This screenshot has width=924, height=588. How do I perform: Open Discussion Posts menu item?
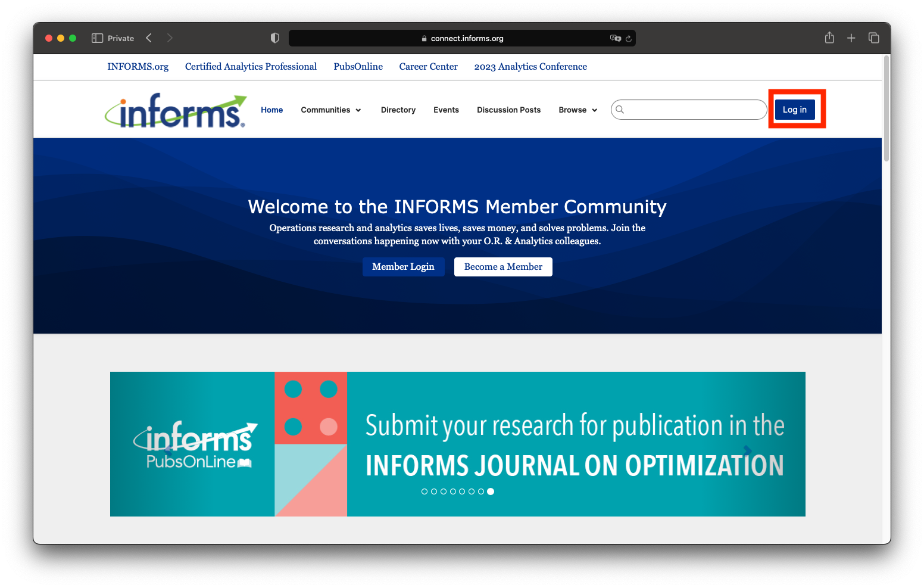coord(509,110)
